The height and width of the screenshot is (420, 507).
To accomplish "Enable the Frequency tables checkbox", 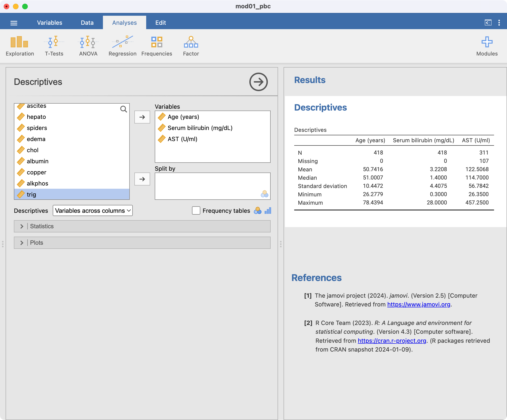I will coord(196,210).
